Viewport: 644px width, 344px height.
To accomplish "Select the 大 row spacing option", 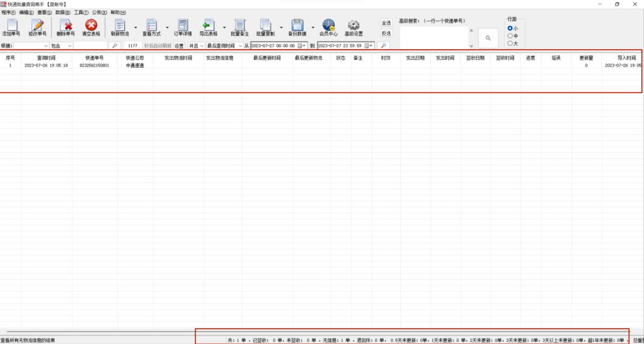I will coord(510,43).
